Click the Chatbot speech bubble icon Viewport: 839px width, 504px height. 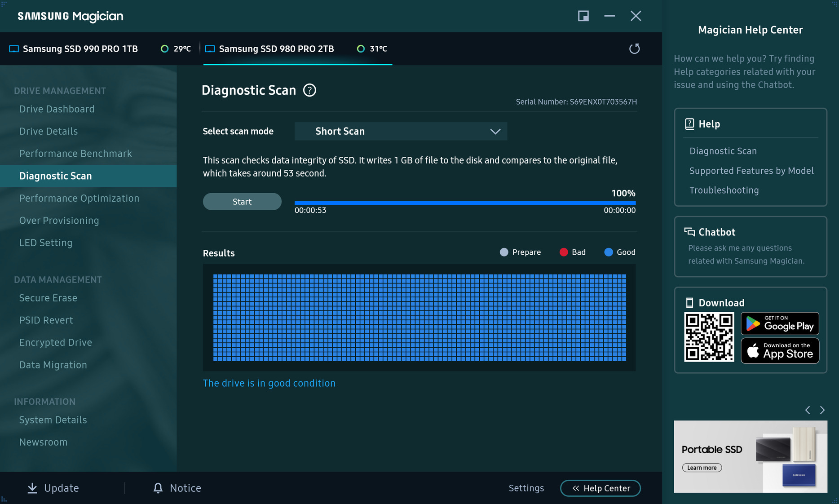[x=689, y=232]
